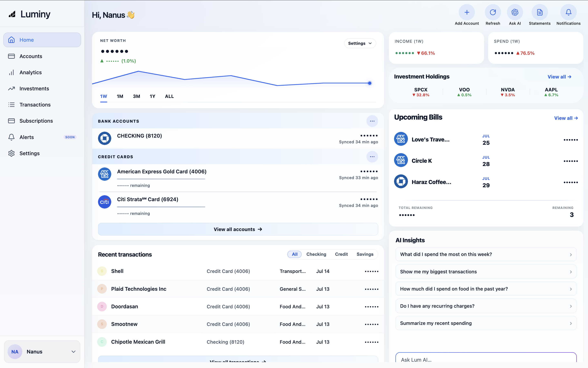Viewport: 588px width, 368px height.
Task: Filter transactions by All
Action: (x=294, y=254)
